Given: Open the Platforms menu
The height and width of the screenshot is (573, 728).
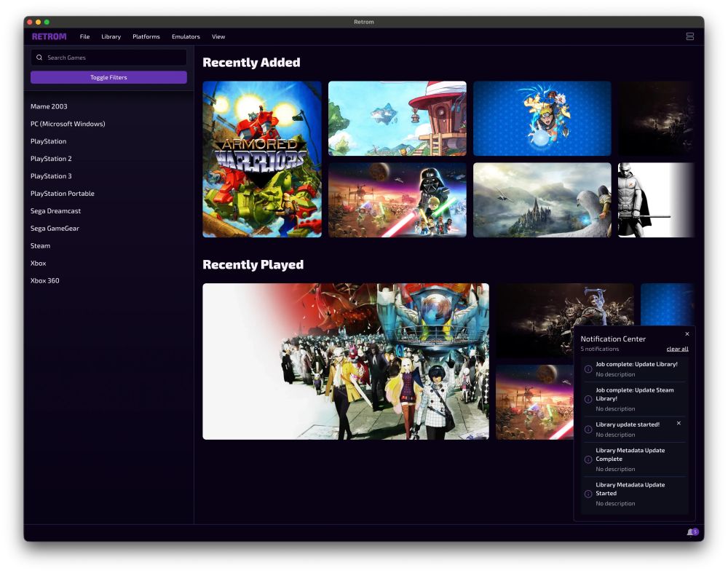Looking at the screenshot, I should [146, 36].
